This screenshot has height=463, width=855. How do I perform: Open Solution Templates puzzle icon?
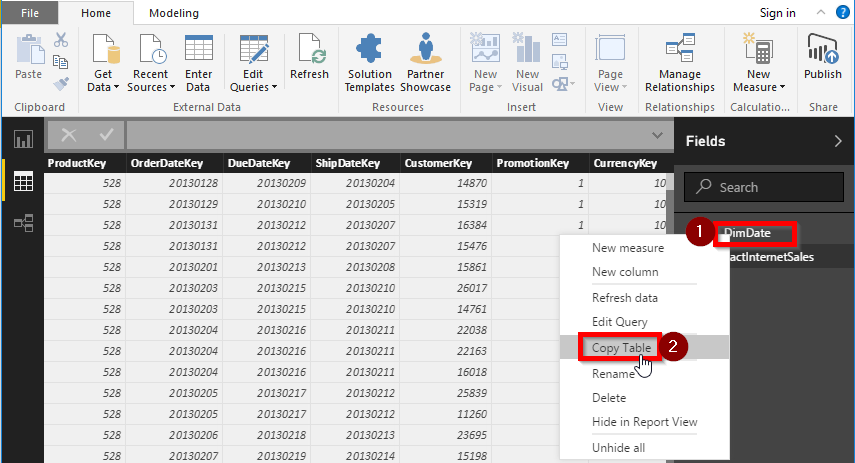click(x=369, y=48)
